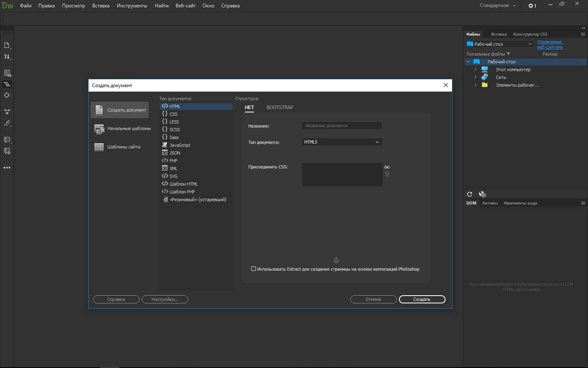Open the Найти menu
588x368 pixels.
pyautogui.click(x=162, y=6)
